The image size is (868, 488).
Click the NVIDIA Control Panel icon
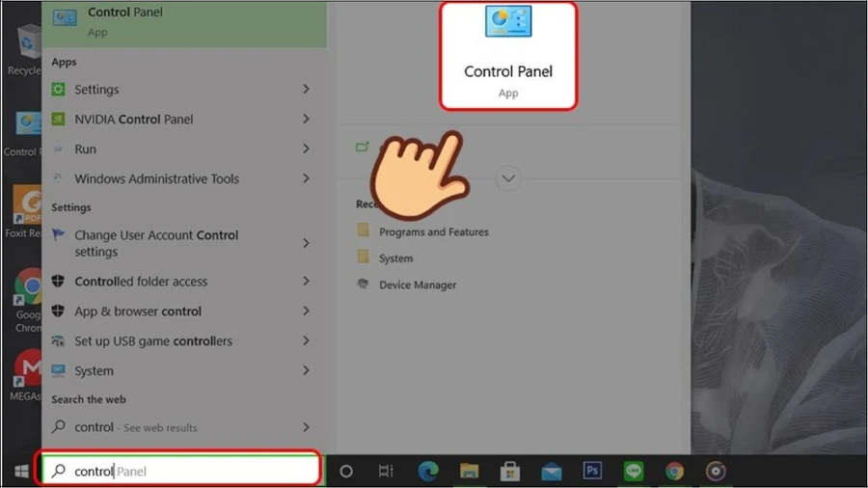tap(58, 119)
